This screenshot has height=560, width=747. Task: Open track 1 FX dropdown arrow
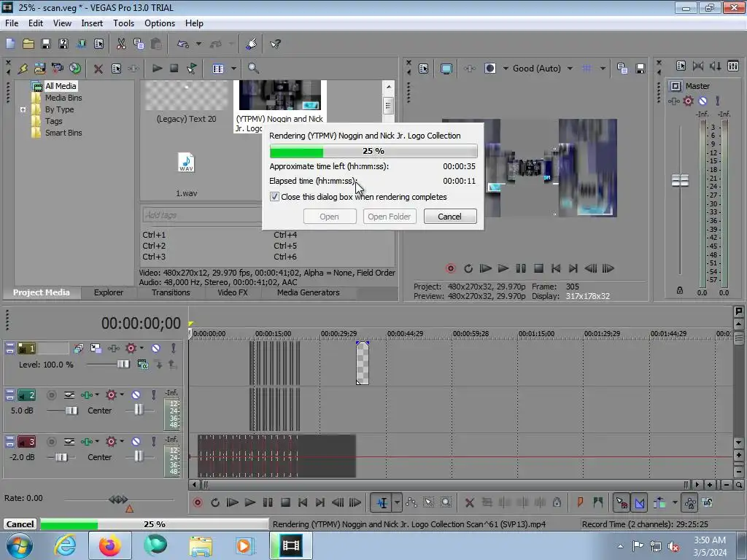pyautogui.click(x=142, y=349)
